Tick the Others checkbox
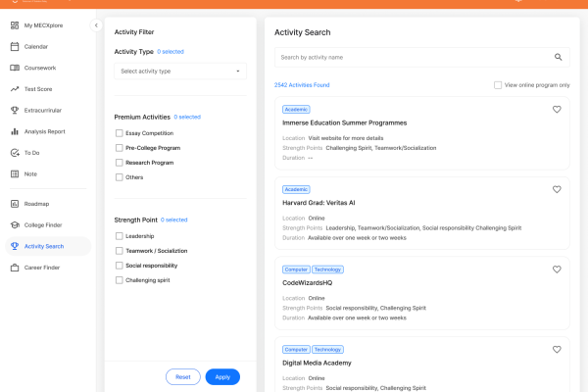This screenshot has height=392, width=588. tap(120, 177)
